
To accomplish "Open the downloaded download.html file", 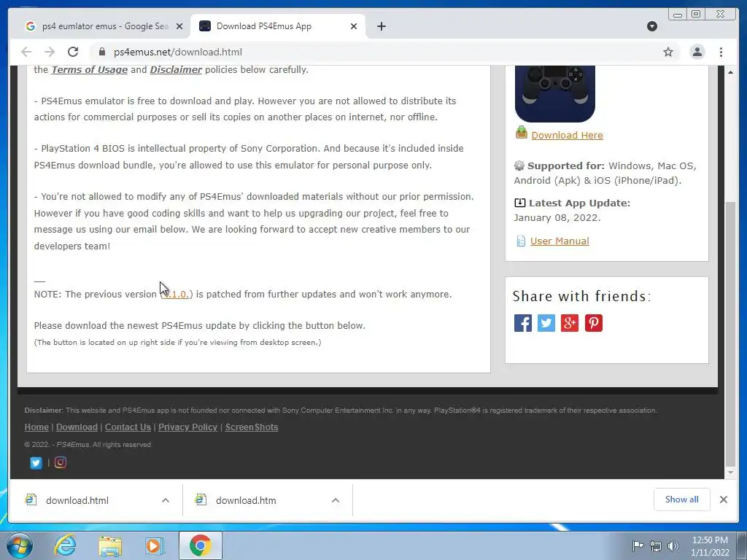I will tap(77, 500).
